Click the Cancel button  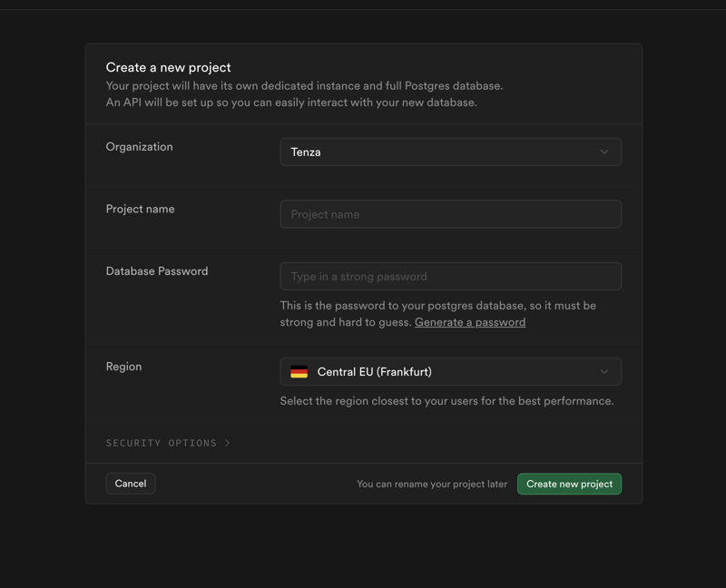[x=131, y=484]
